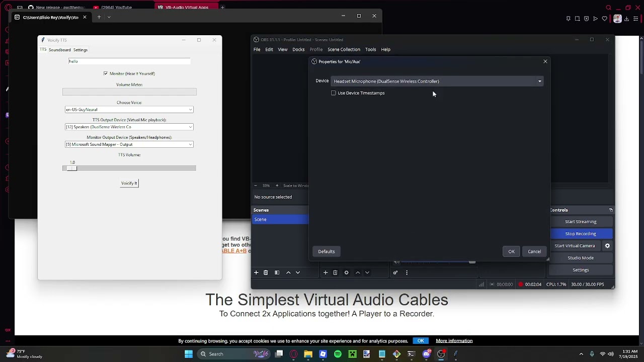Screen dimensions: 644x362
Task: Open browser easy setup sliders icon
Action: tap(636, 19)
